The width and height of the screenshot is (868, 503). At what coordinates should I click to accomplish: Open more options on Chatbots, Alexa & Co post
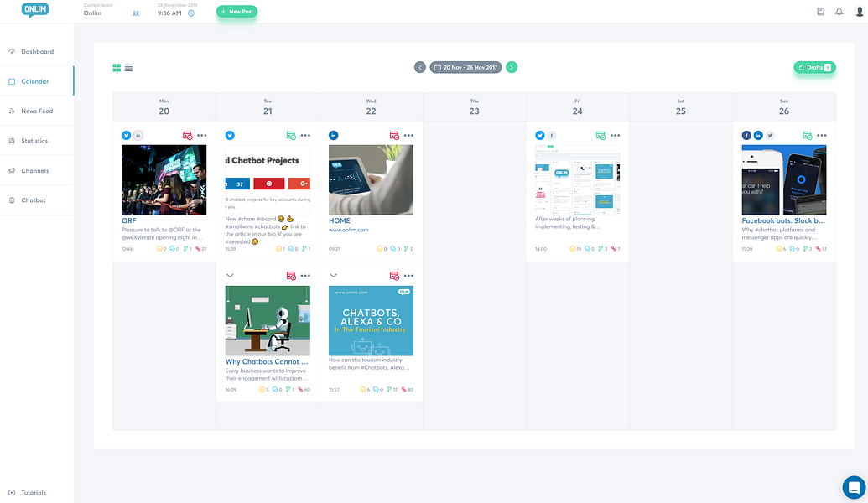tap(408, 276)
